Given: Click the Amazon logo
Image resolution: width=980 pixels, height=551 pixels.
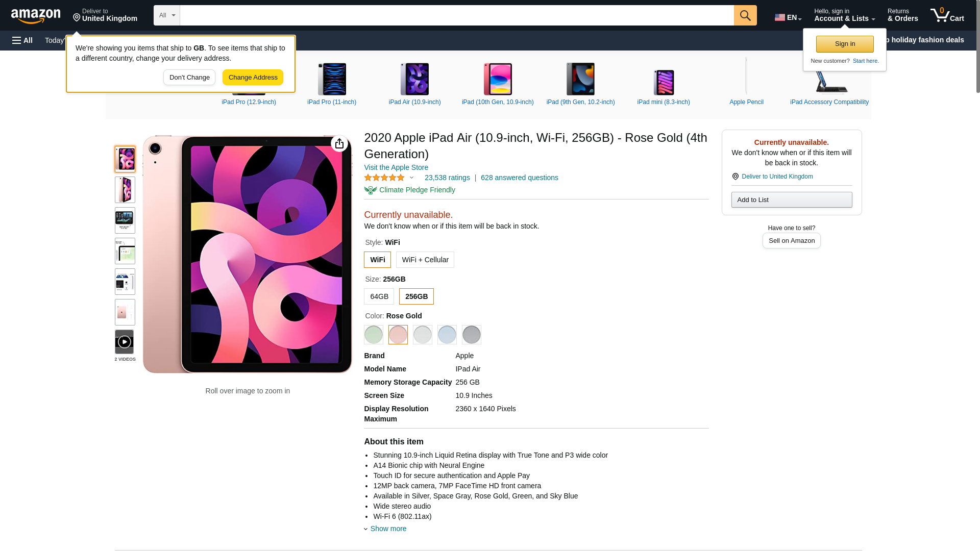Looking at the screenshot, I should pos(36,16).
